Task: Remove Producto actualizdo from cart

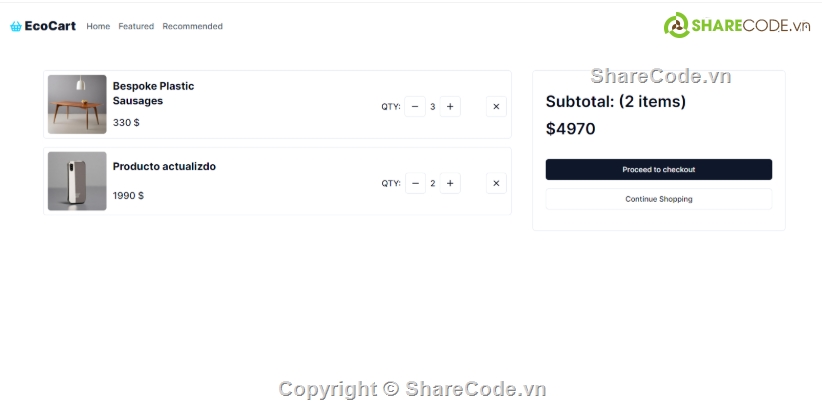Action: point(496,183)
